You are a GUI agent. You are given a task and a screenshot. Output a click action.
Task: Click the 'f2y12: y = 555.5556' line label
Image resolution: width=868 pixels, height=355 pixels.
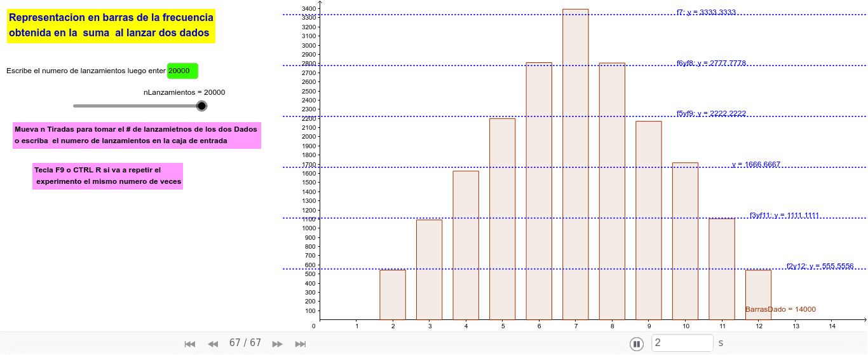point(820,267)
